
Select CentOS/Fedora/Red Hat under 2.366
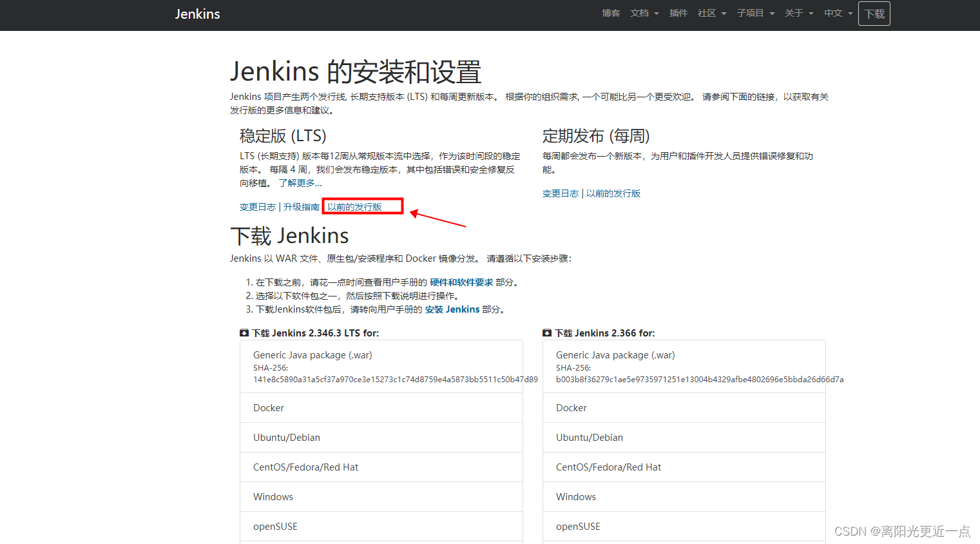(x=684, y=467)
